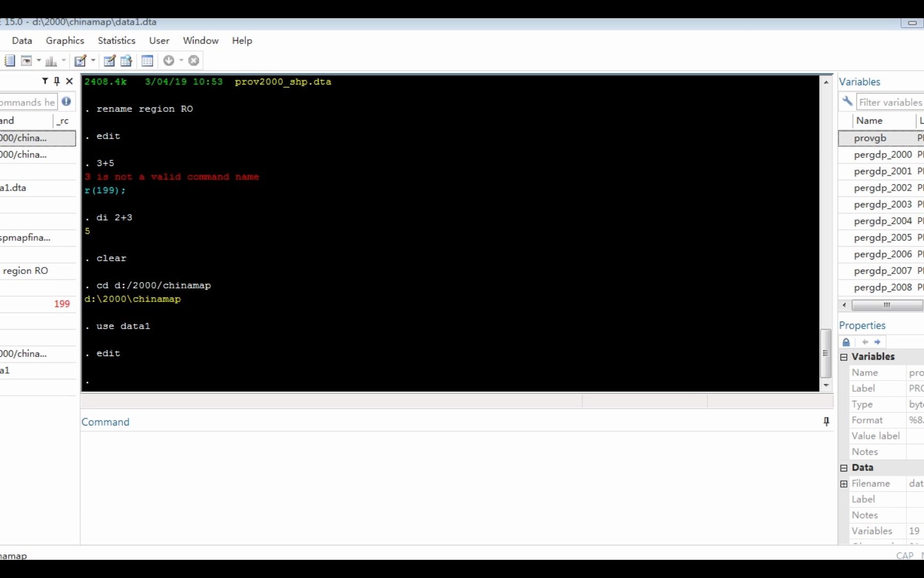Open the Data Editor (Browse) magnifier icon
The image size is (924, 578).
coord(127,60)
